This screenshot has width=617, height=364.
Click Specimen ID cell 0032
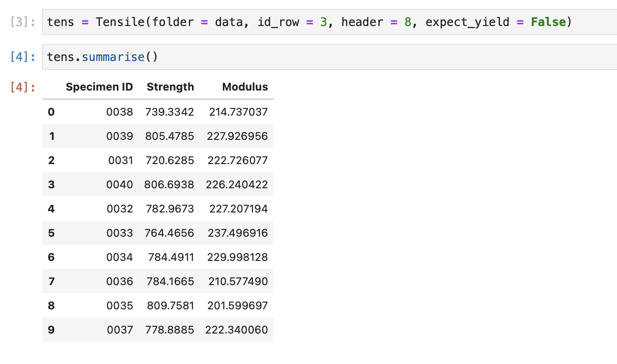click(x=120, y=208)
